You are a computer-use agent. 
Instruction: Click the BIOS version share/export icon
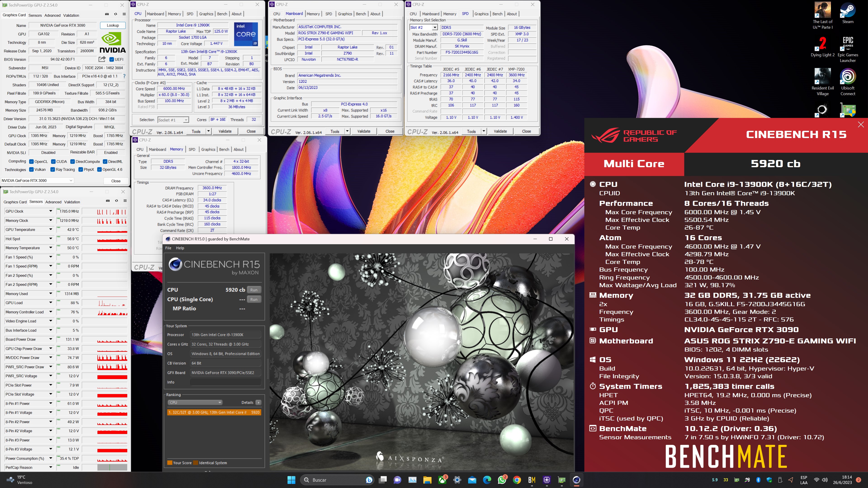point(102,59)
